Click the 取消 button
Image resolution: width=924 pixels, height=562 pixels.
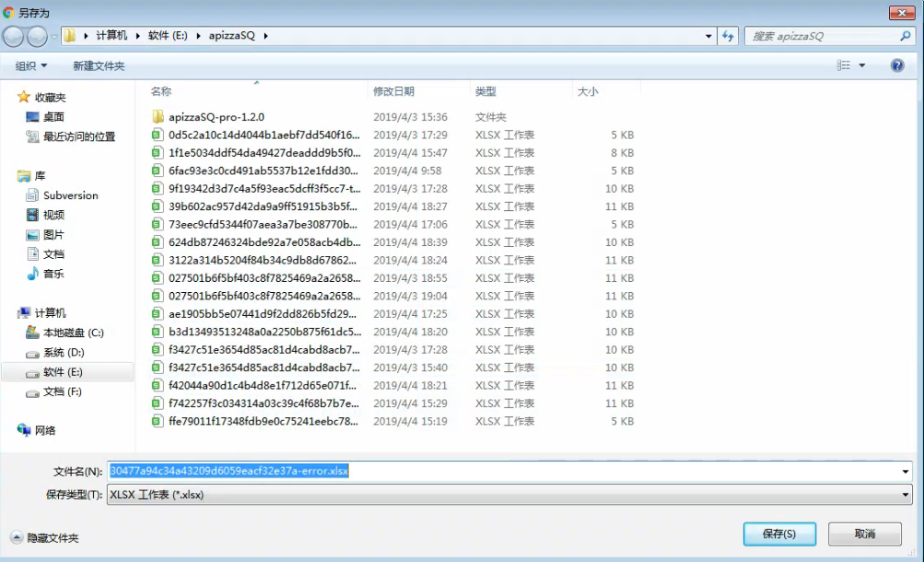[864, 533]
